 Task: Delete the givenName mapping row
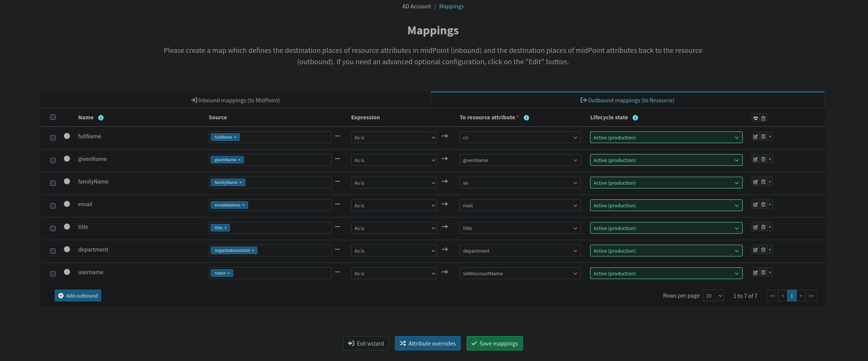[763, 159]
